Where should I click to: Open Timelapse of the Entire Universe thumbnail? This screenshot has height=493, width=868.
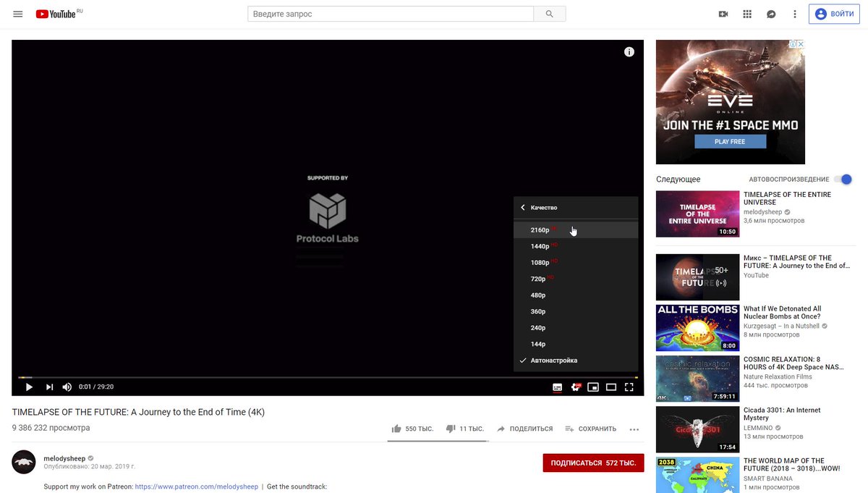(697, 214)
